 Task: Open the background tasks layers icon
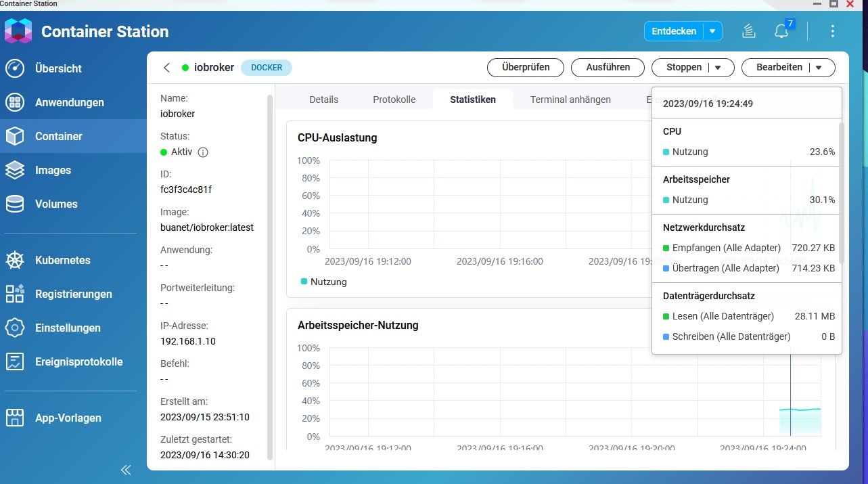click(748, 31)
